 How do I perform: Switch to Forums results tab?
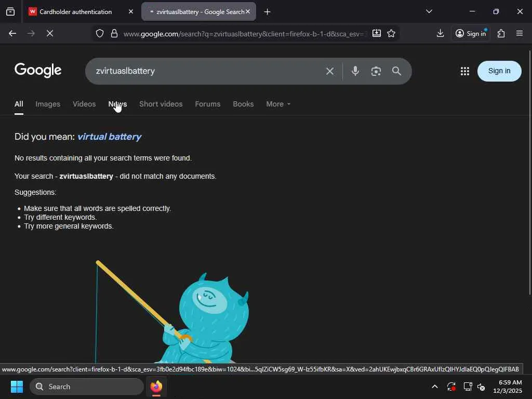coord(208,104)
